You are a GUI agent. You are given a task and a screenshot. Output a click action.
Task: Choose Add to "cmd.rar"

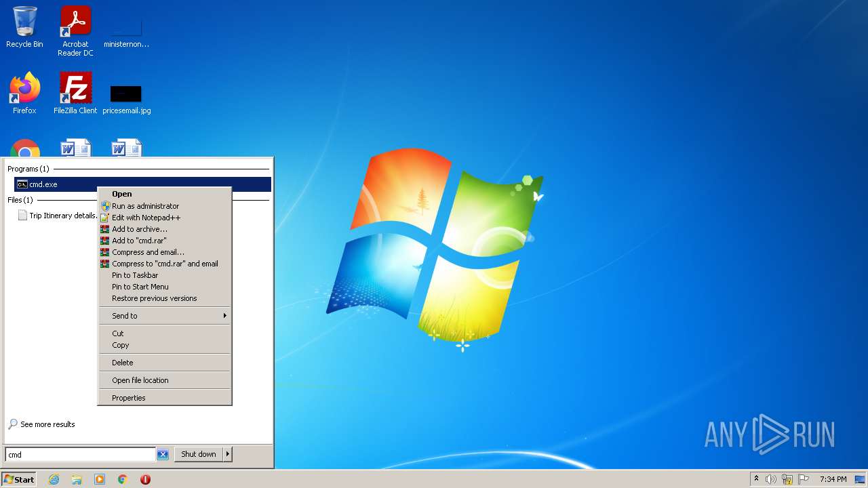[165, 241]
